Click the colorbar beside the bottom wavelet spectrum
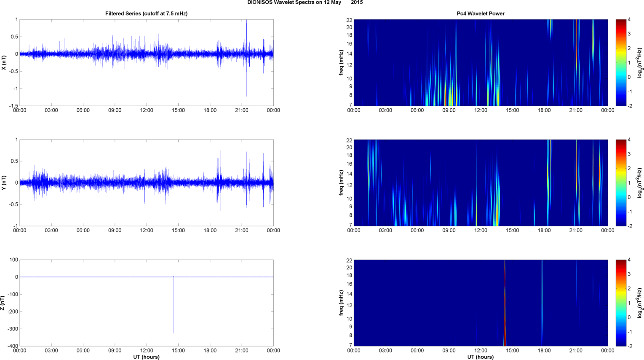The image size is (644, 360). point(621,303)
